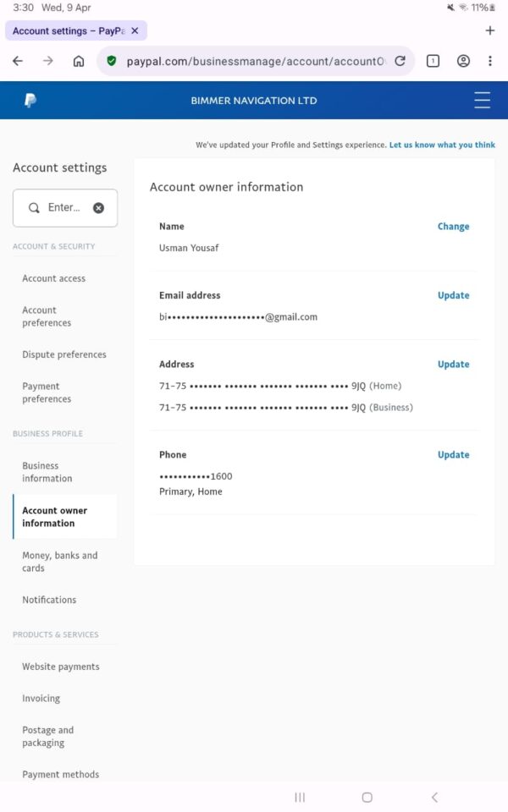Go to Business information section
The height and width of the screenshot is (812, 508).
tap(47, 472)
